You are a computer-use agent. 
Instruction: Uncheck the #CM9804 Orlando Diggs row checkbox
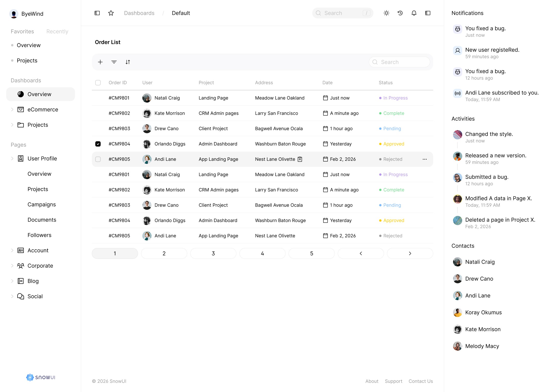pyautogui.click(x=98, y=144)
